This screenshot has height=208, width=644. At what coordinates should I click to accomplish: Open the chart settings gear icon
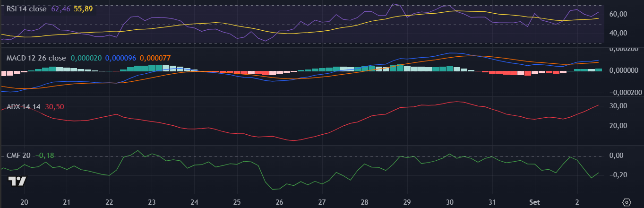click(627, 202)
